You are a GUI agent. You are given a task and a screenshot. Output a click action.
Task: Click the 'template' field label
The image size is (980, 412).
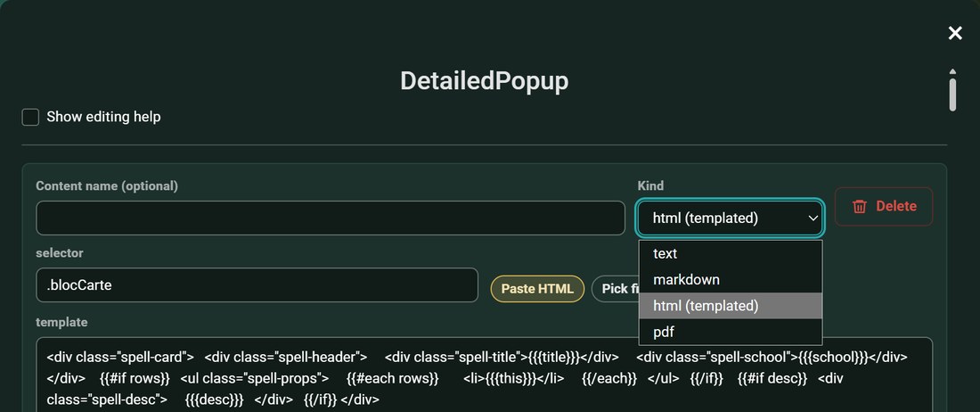[x=61, y=323]
